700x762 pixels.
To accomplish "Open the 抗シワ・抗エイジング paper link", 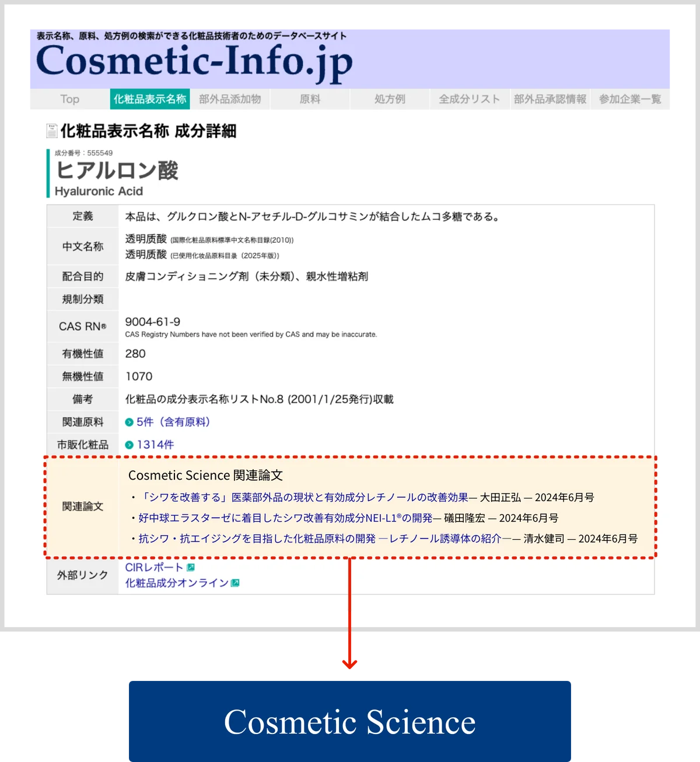I will [x=325, y=538].
